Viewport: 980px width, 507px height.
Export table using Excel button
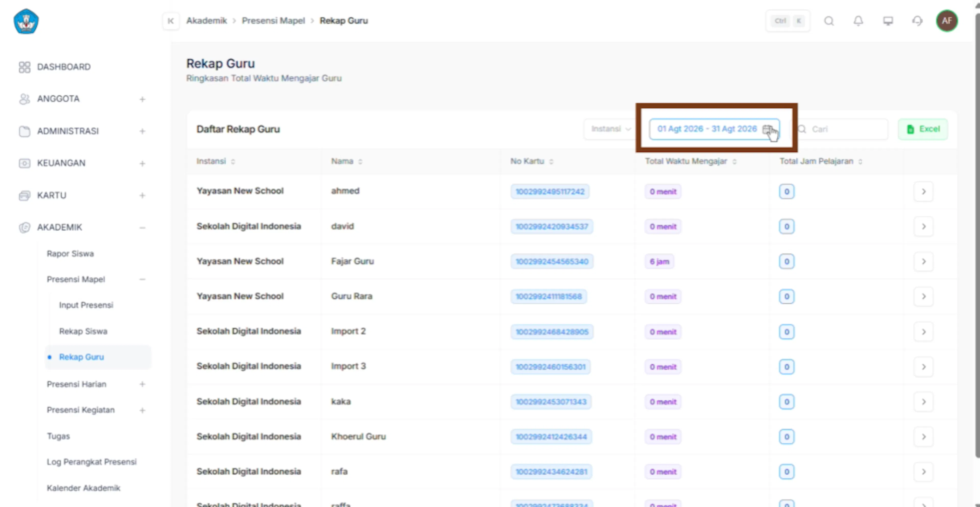click(923, 129)
